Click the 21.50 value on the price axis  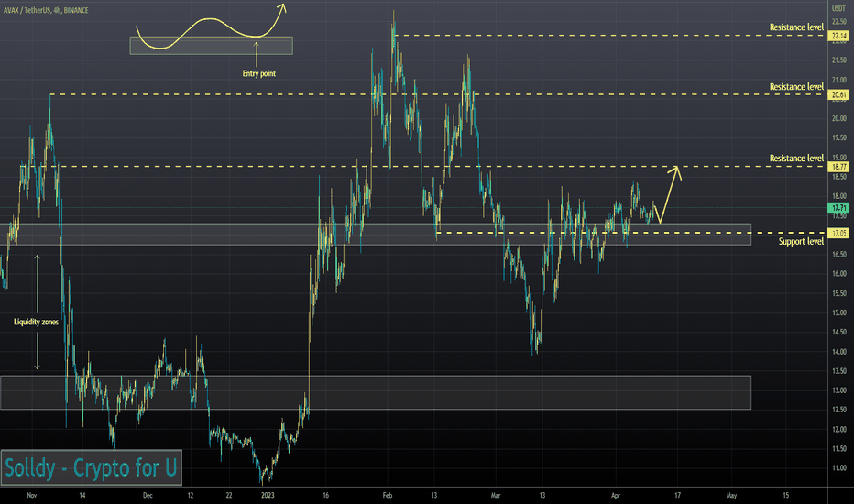[x=838, y=60]
